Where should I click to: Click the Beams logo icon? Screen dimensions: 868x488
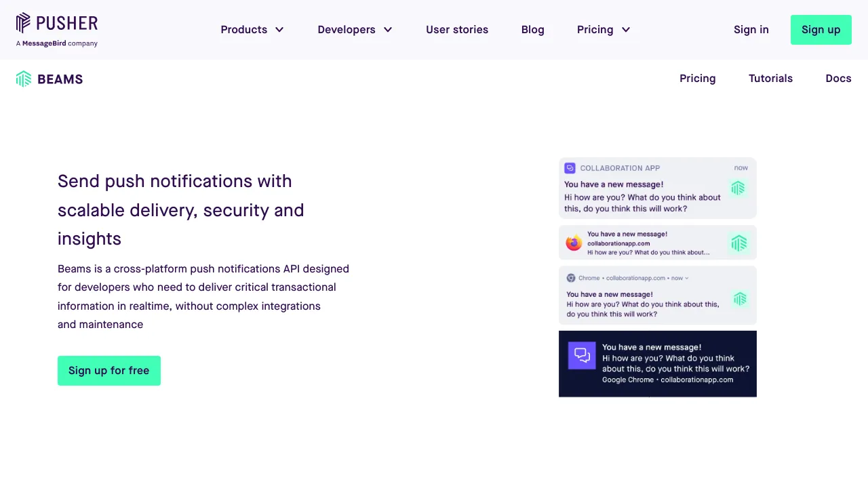point(24,79)
